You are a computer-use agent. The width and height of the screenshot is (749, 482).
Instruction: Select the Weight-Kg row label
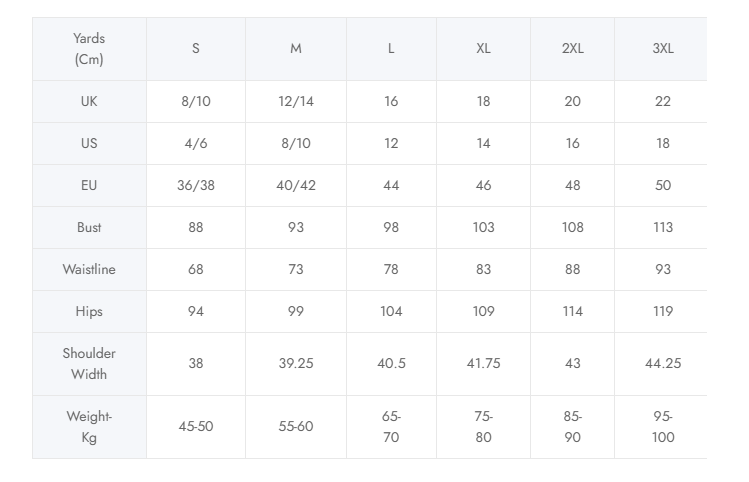[x=89, y=427]
